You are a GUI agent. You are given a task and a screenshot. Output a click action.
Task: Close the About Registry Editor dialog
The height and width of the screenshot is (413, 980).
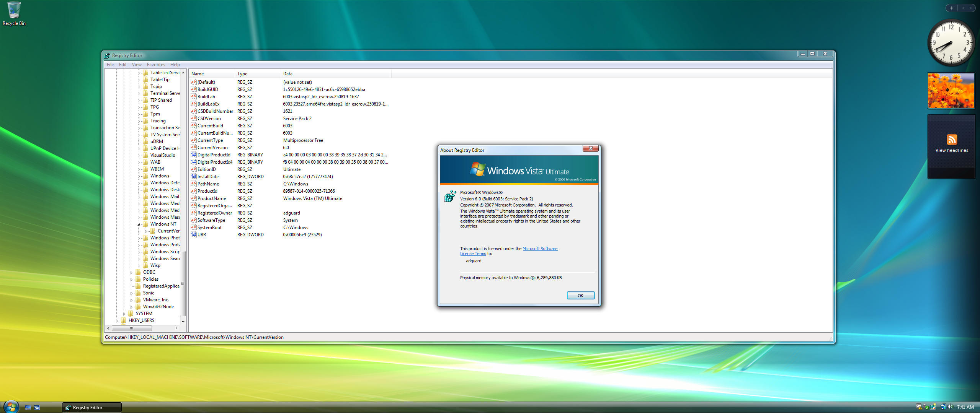click(591, 148)
